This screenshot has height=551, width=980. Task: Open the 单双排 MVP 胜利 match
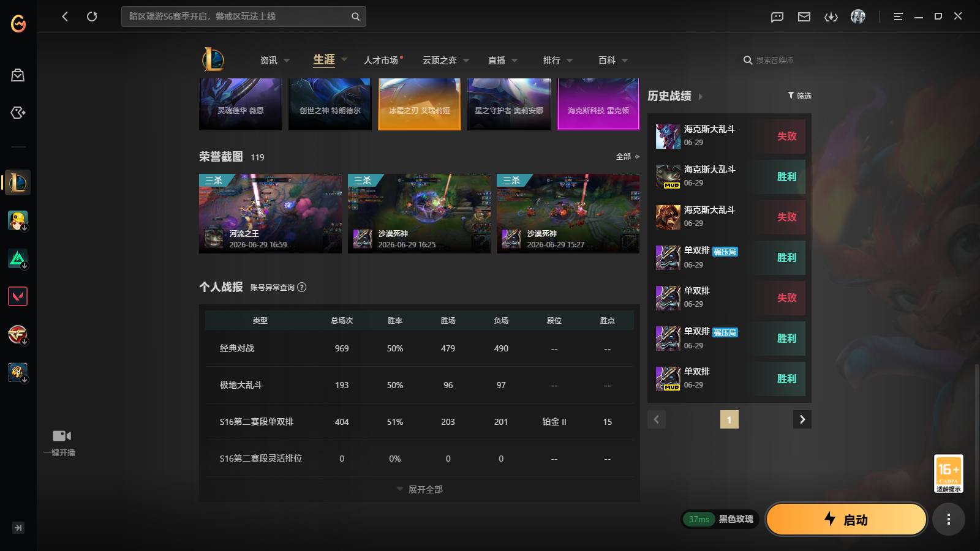(729, 378)
